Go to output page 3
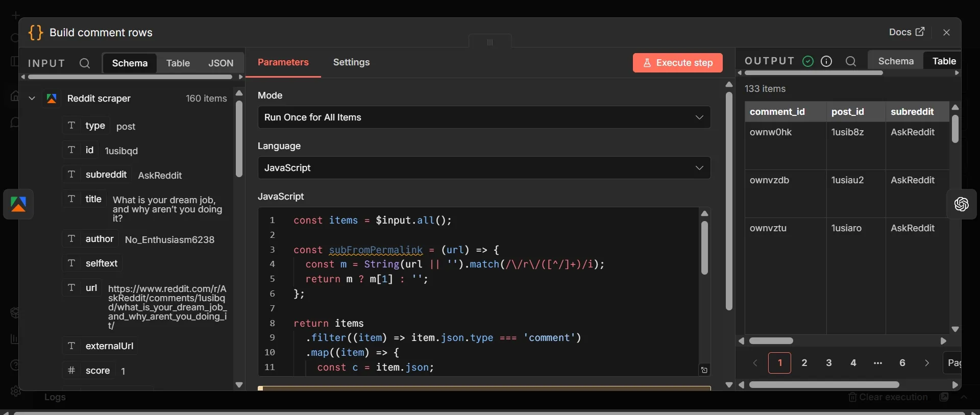980x415 pixels. tap(829, 363)
